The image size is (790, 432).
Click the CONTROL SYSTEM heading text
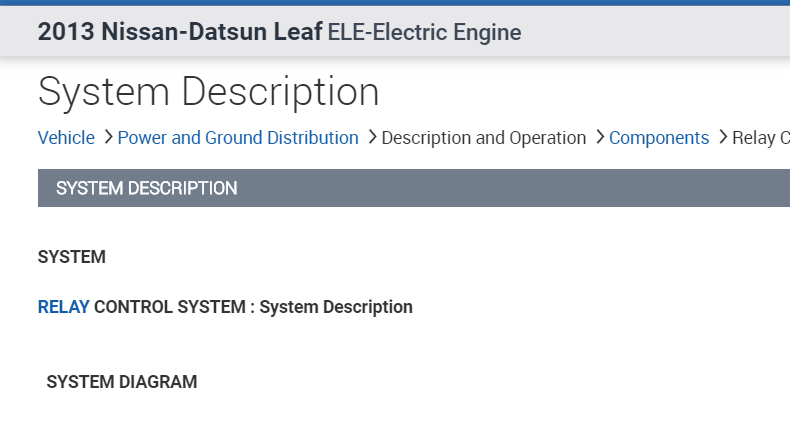168,307
